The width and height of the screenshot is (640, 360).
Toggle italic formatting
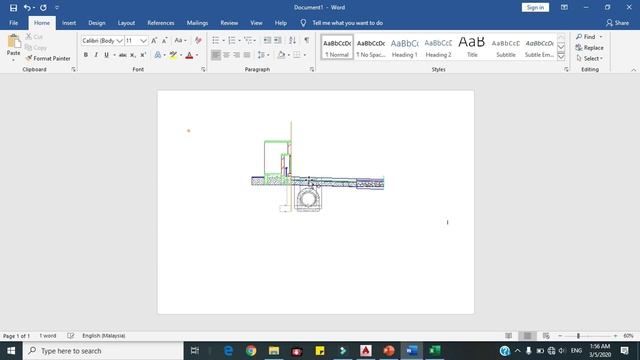pos(96,55)
